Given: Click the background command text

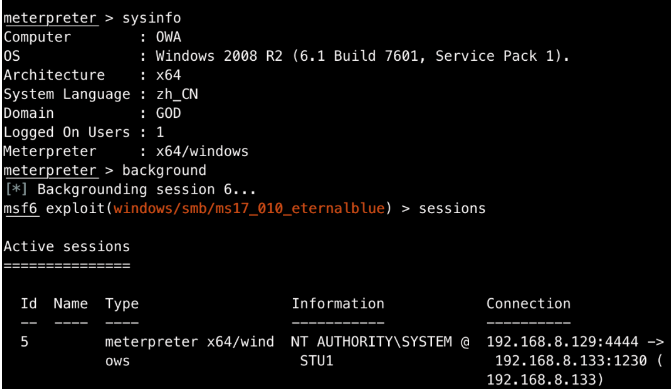Looking at the screenshot, I should pos(164,170).
